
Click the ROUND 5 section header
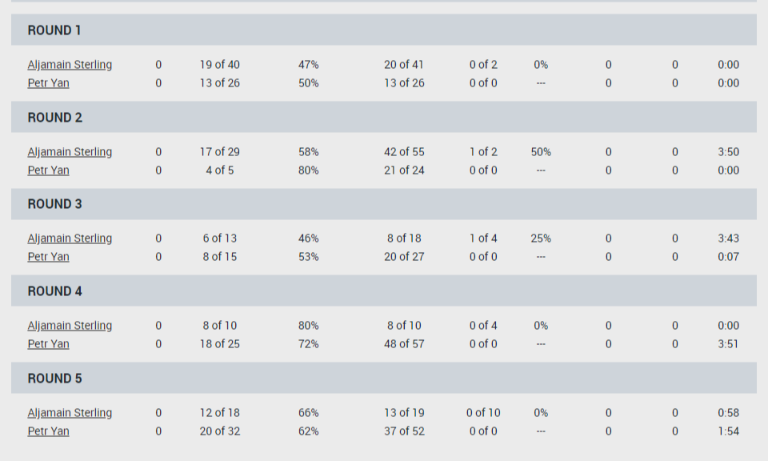pyautogui.click(x=55, y=378)
